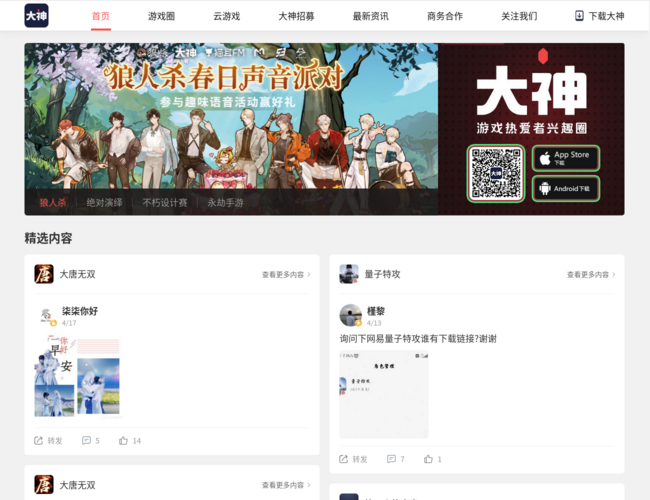Open post text 询问下网易量子特攻谁有下载链接

point(418,339)
